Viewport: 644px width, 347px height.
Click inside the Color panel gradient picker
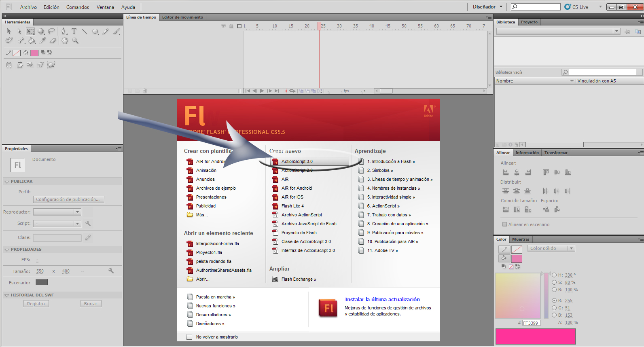[518, 296]
